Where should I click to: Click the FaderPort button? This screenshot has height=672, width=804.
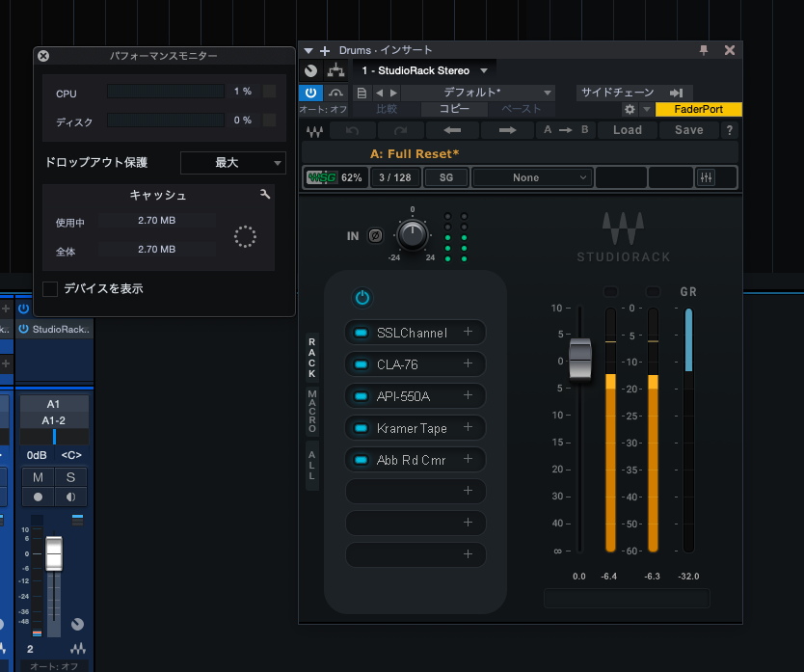(x=698, y=109)
